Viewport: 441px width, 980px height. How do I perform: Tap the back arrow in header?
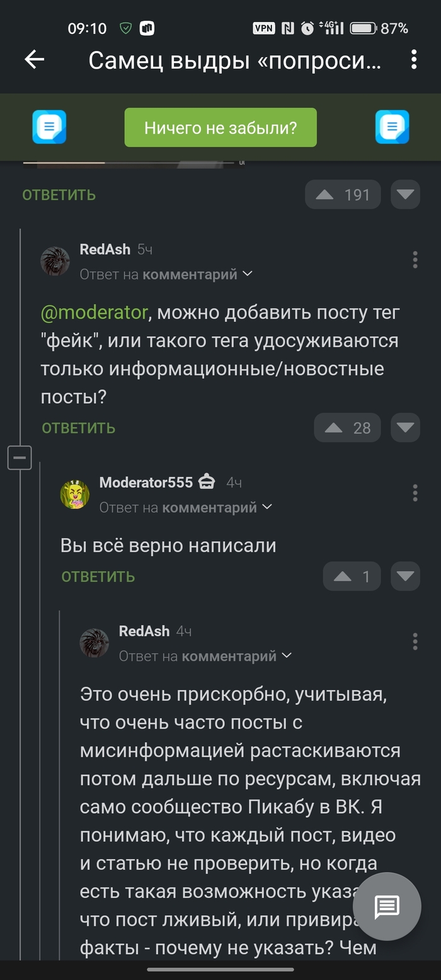(35, 60)
